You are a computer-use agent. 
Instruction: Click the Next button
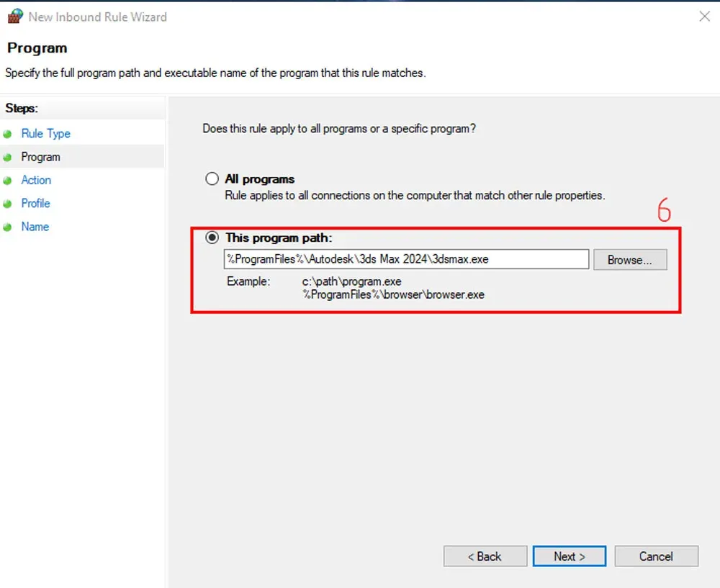tap(570, 556)
